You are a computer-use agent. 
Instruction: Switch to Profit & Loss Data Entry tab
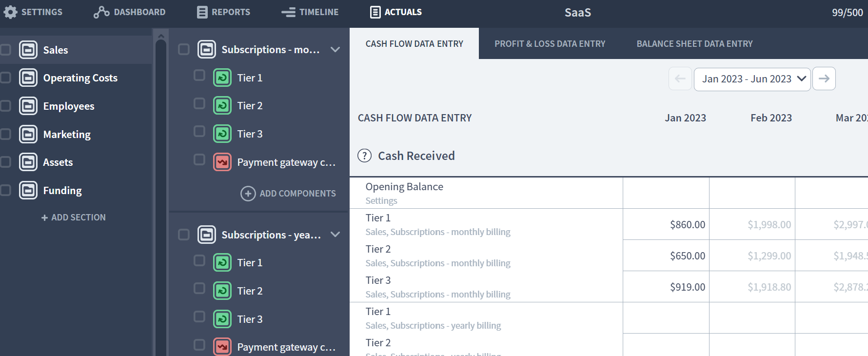click(x=550, y=44)
